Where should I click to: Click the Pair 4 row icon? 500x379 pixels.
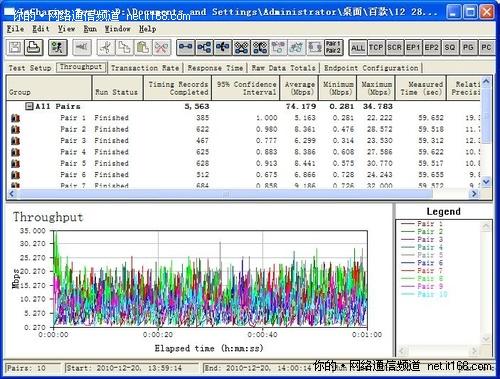coord(15,152)
